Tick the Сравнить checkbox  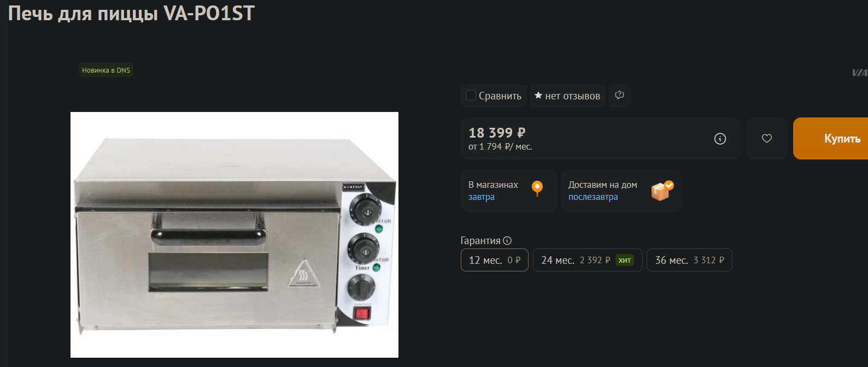(471, 96)
